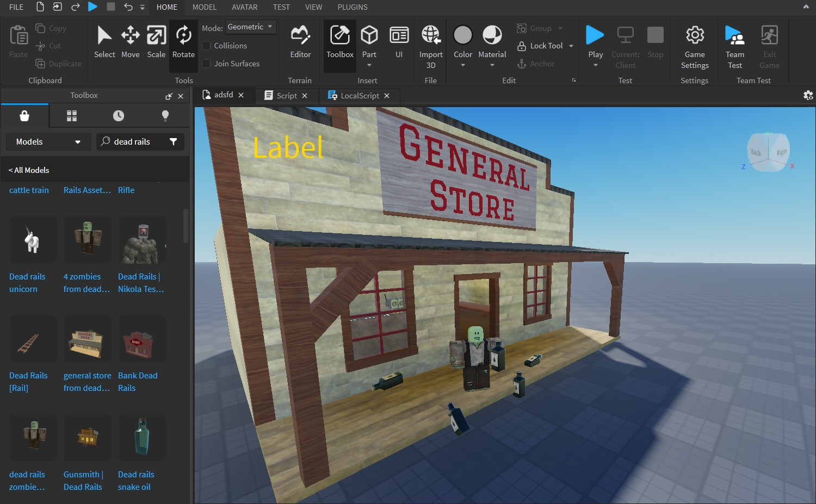Select the Dead rails snake oil thumbnail
The width and height of the screenshot is (816, 504).
click(x=142, y=438)
